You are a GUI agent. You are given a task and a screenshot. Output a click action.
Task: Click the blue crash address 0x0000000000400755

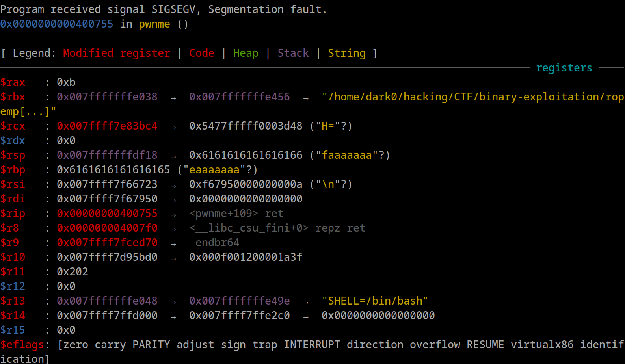(57, 24)
